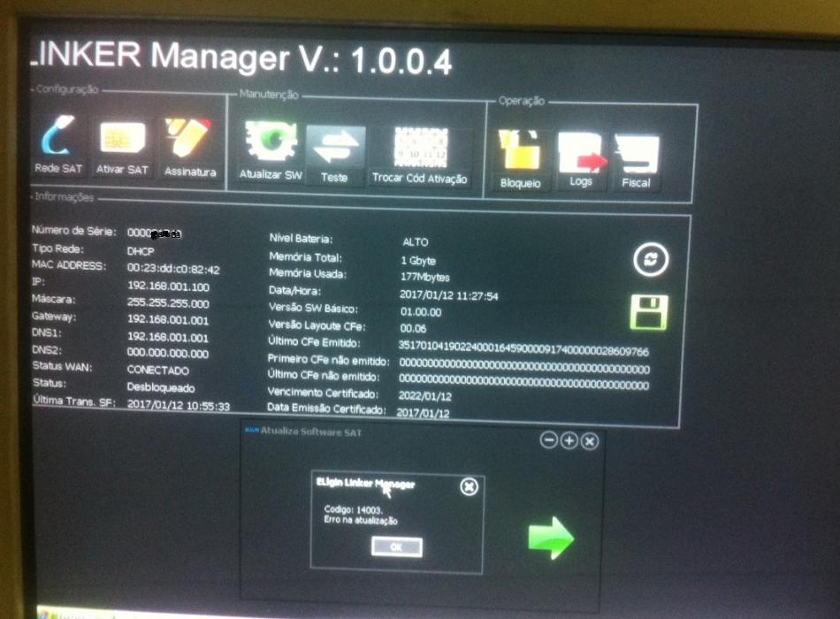Click DNS2 value 000.000.000.000

click(x=168, y=354)
